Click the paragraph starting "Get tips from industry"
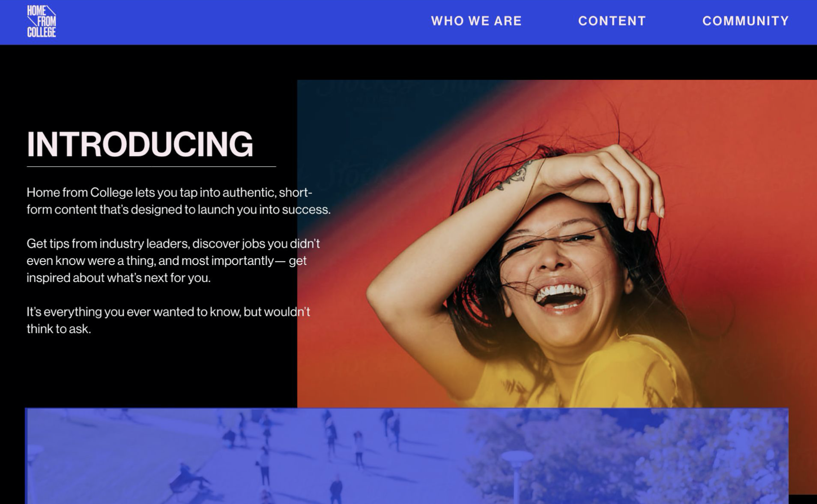 pyautogui.click(x=173, y=261)
